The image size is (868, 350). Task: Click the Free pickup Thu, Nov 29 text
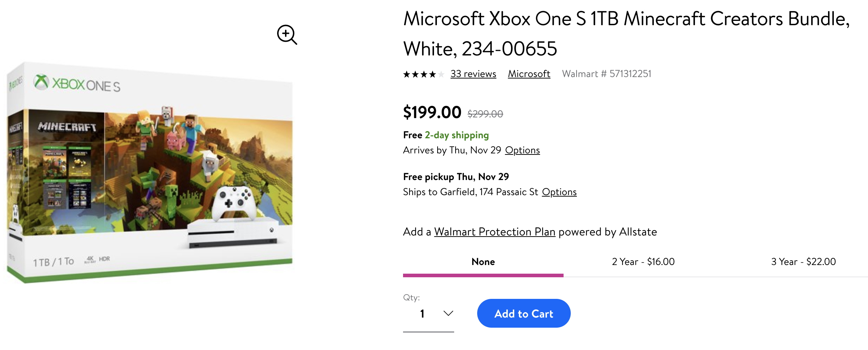point(456,177)
